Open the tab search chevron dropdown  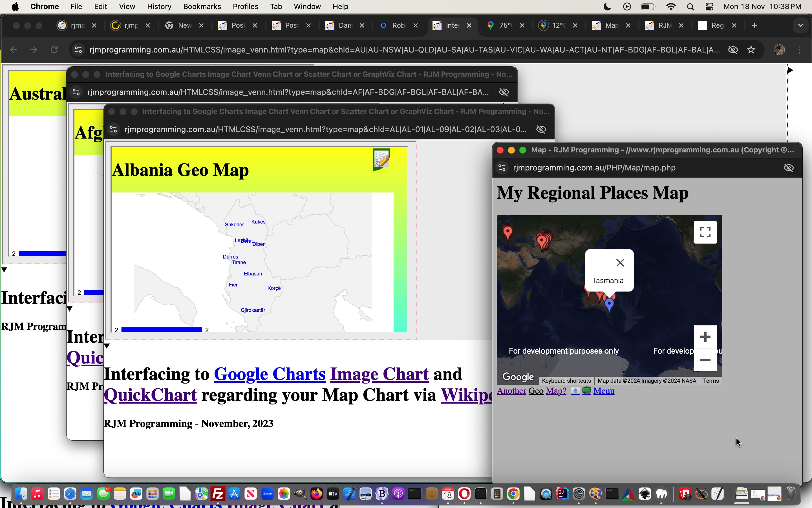801,25
